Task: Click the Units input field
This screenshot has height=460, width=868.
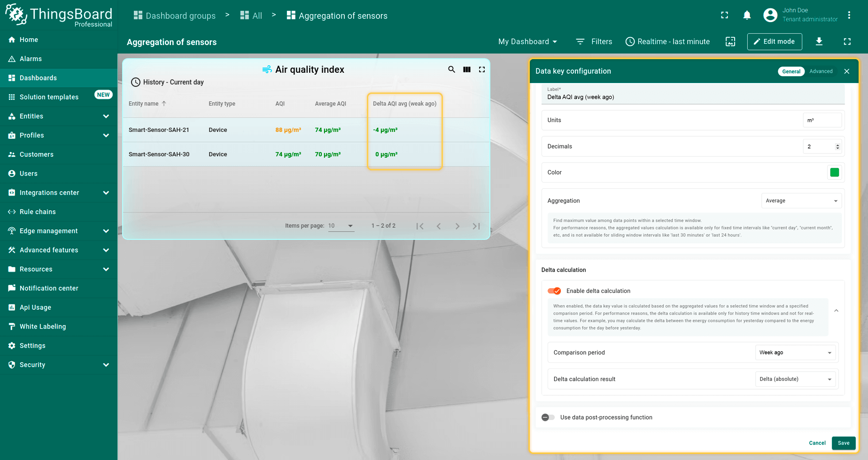Action: (x=822, y=120)
